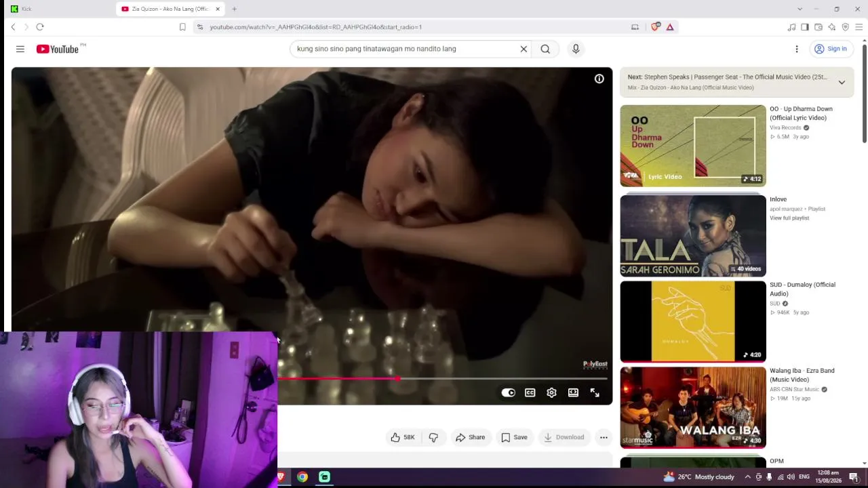Screen dimensions: 868x488
Task: Visit the Viva Records channel
Action: point(785,127)
